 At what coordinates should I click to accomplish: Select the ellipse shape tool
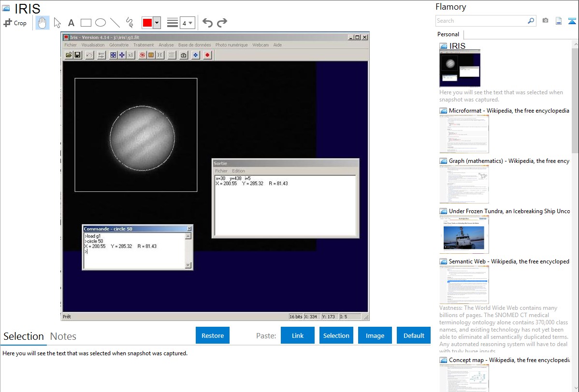100,23
